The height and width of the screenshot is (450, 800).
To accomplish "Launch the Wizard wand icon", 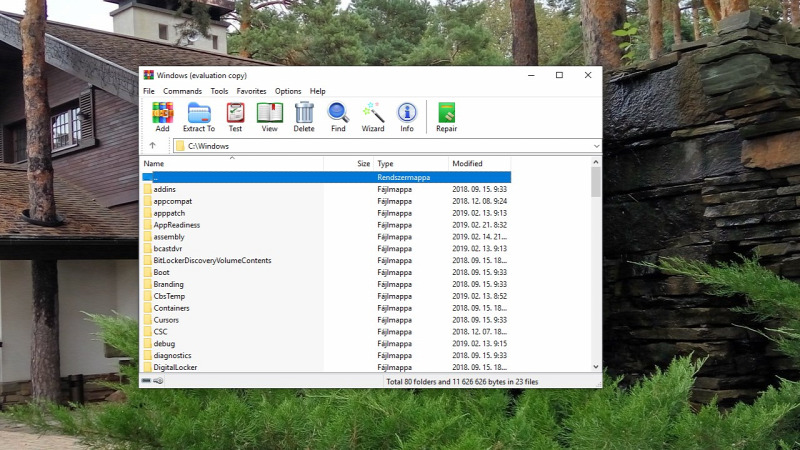I will click(373, 116).
